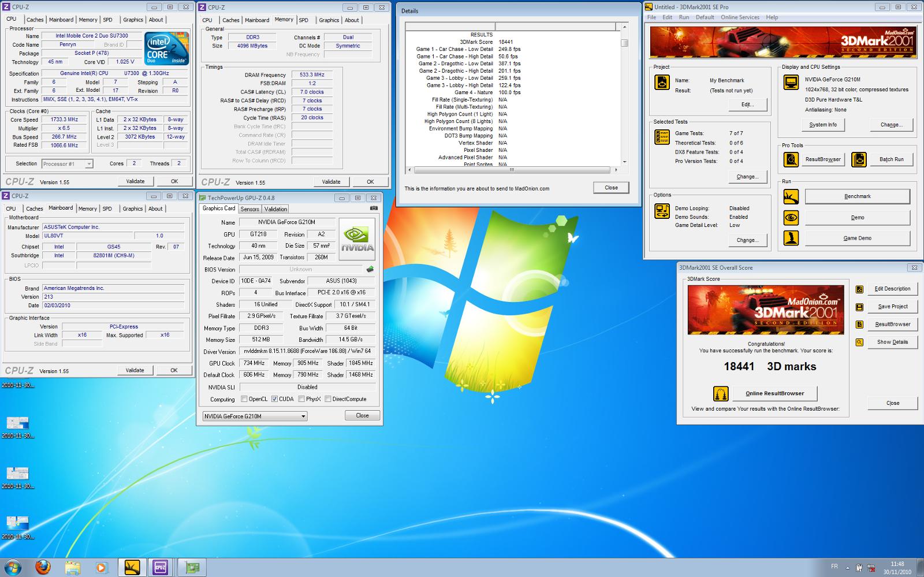Click the Game Demo joystick icon
Image resolution: width=924 pixels, height=577 pixels.
pos(791,238)
